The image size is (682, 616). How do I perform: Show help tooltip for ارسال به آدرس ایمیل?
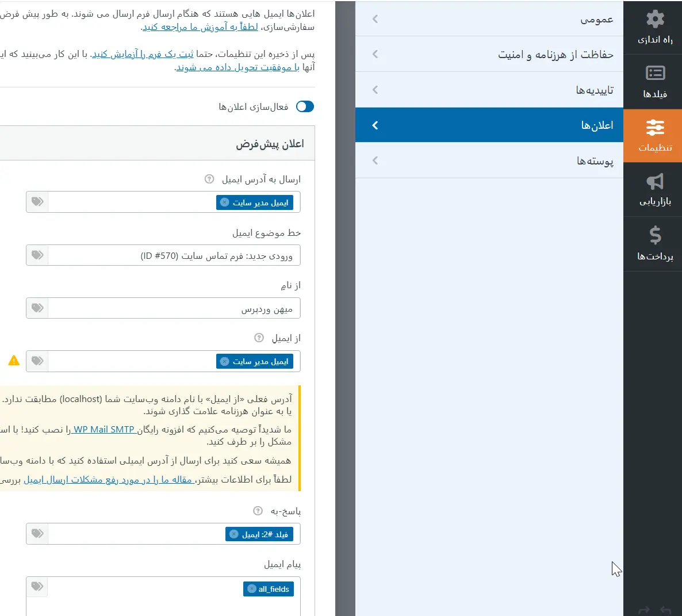209,179
